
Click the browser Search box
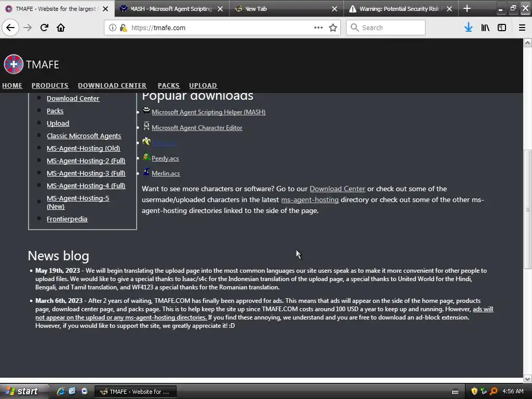385,28
